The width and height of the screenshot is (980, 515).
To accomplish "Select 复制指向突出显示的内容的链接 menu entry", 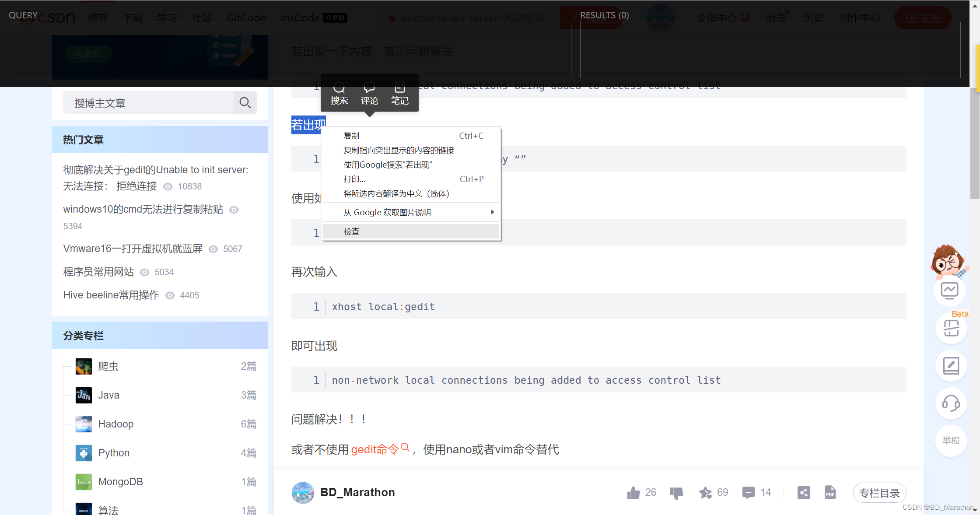I will point(411,151).
